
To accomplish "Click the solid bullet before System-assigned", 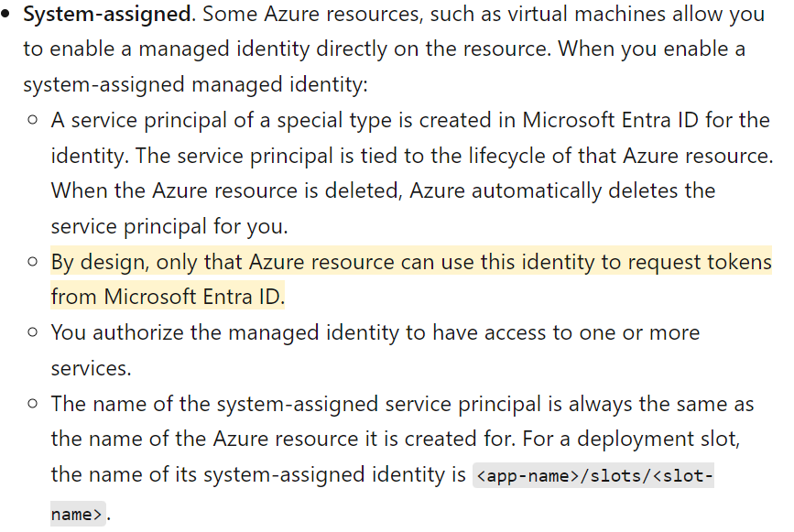I will [8, 16].
